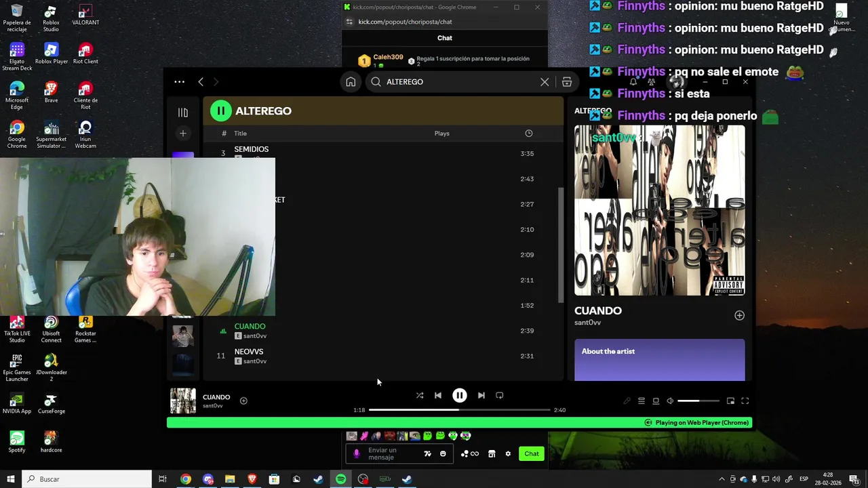Open sant0vv link in Now Playing panel
This screenshot has width=868, height=488.
coord(587,323)
